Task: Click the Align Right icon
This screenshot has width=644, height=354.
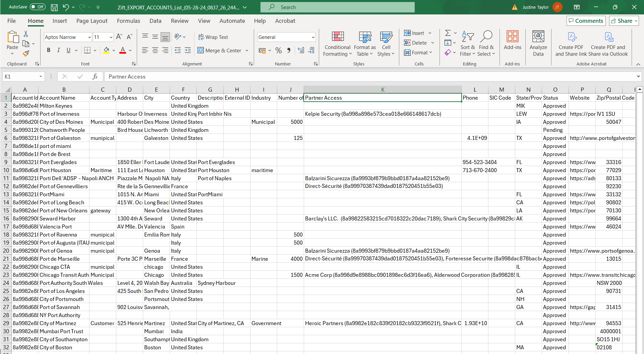Action: [x=165, y=50]
